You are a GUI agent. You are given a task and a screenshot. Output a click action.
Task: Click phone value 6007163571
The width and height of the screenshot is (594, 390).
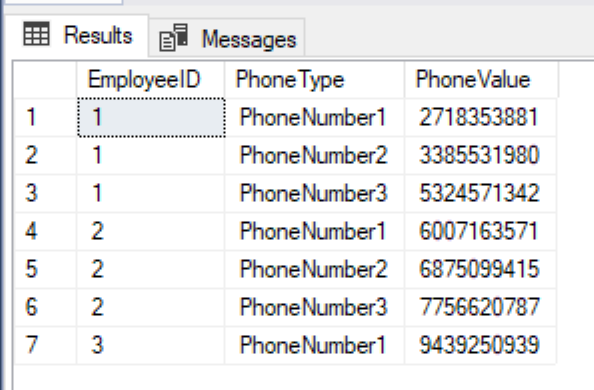pyautogui.click(x=480, y=231)
